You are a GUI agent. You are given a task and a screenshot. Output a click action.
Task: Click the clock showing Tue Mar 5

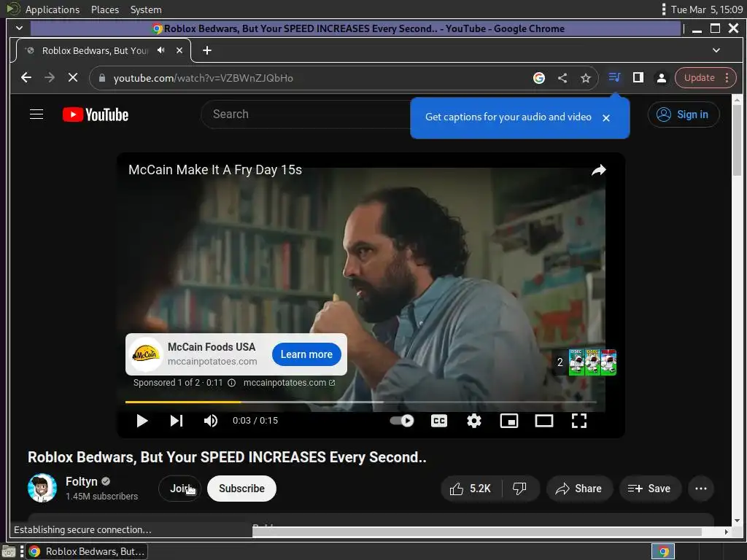(x=707, y=9)
